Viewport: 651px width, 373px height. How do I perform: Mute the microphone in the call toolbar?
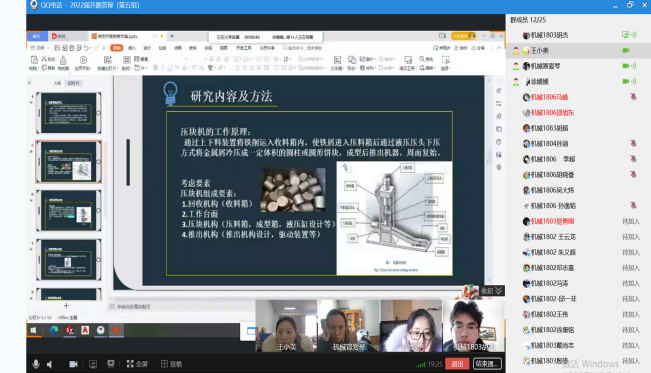36,364
